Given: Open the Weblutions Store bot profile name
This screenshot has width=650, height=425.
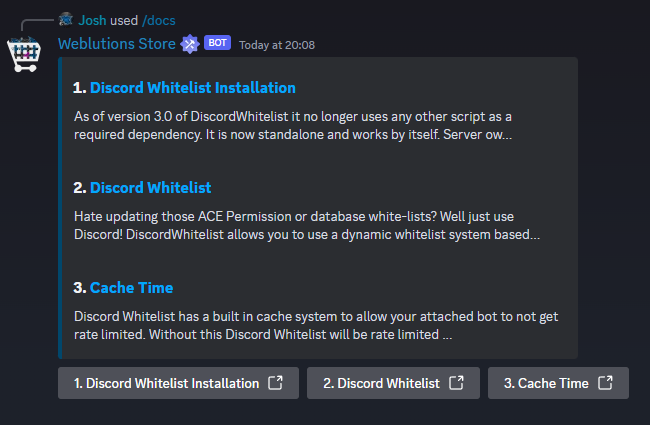Looking at the screenshot, I should [x=116, y=44].
